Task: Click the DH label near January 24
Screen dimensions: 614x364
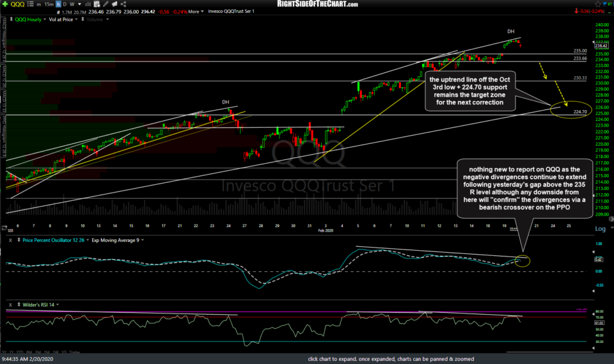Action: (226, 102)
